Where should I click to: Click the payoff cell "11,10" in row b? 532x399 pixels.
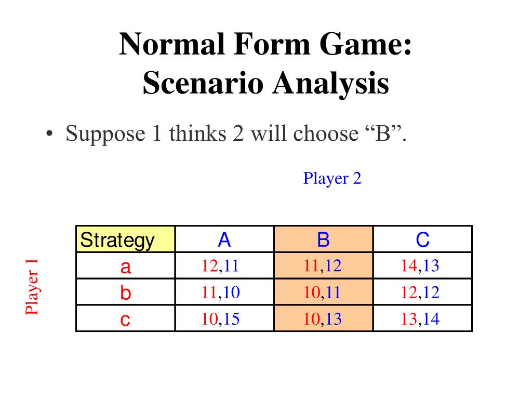tap(220, 293)
